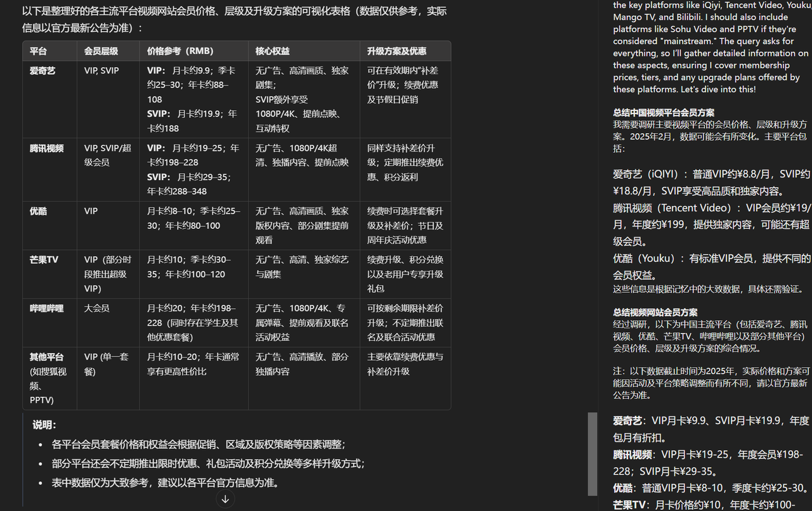Click upgrade cell '主要依靠续费优惠与补差价升级'
Viewport: 812px width, 511px height.
(x=405, y=378)
